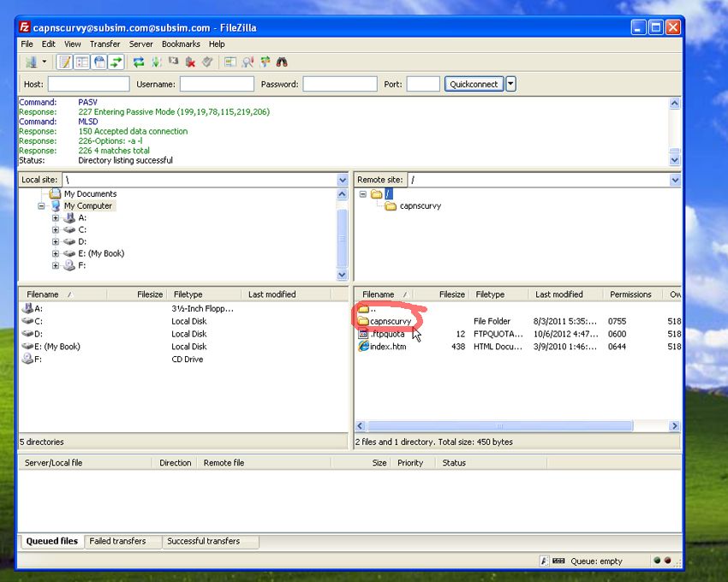Toggle processing of transfer queue
The height and width of the screenshot is (582, 728).
156,62
